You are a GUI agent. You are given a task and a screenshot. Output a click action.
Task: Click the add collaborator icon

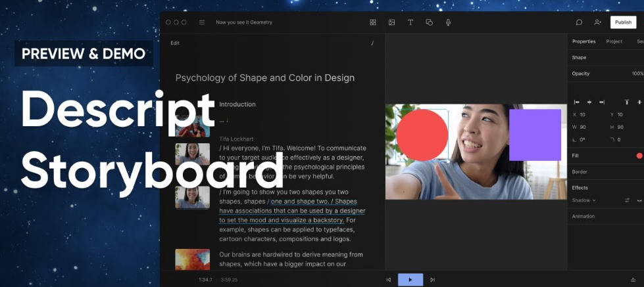(x=597, y=22)
